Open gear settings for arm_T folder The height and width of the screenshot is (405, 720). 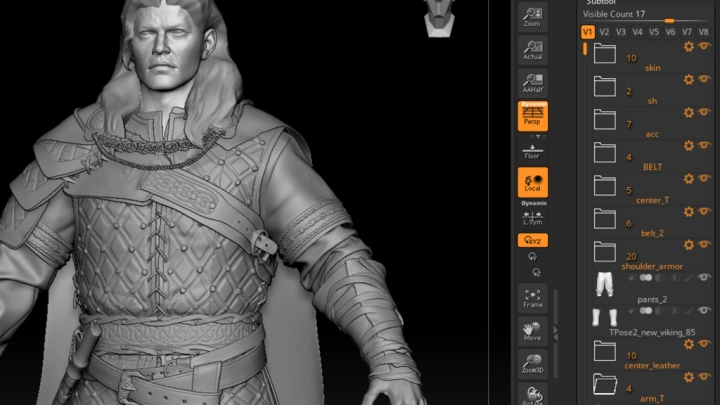pyautogui.click(x=688, y=377)
